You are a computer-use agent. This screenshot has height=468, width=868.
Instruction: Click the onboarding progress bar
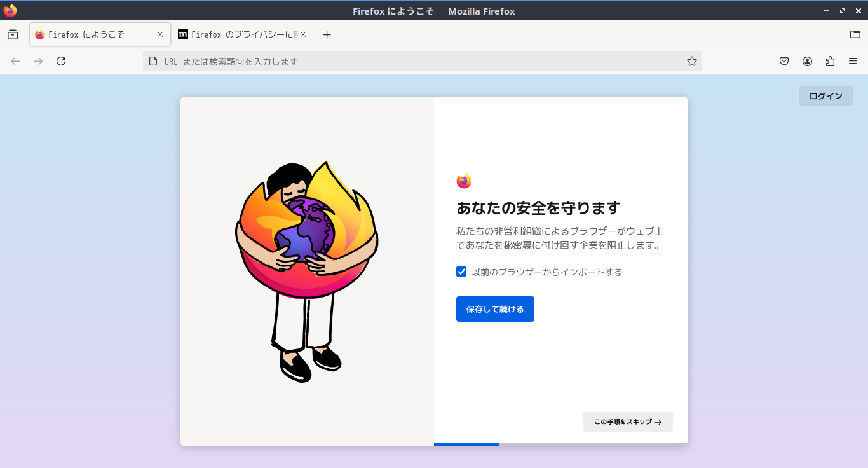coord(561,444)
